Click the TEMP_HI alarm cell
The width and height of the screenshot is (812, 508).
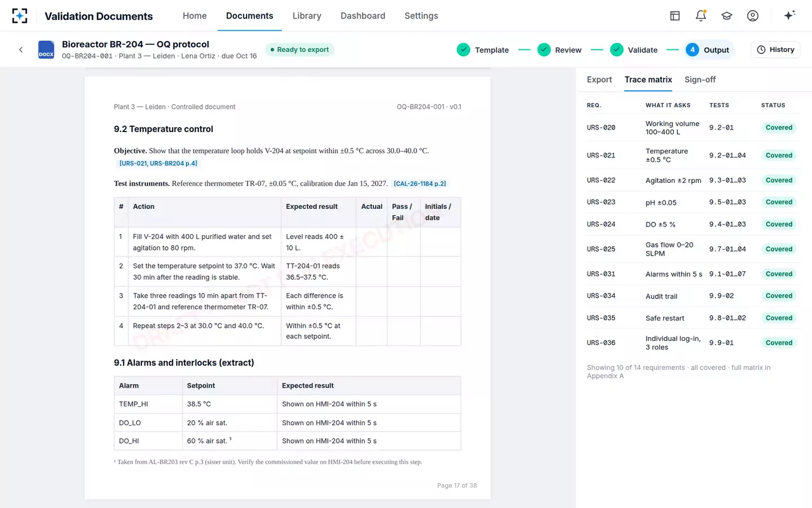coord(148,404)
